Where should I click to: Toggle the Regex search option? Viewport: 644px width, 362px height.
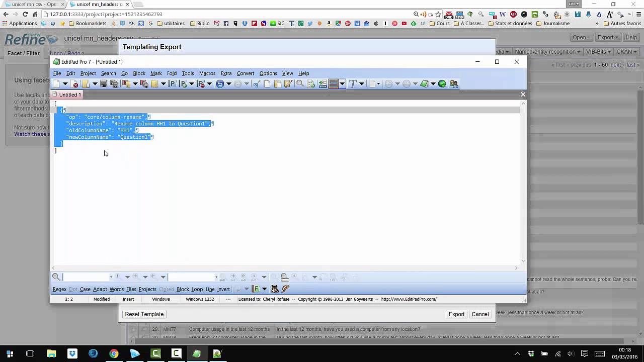click(59, 289)
